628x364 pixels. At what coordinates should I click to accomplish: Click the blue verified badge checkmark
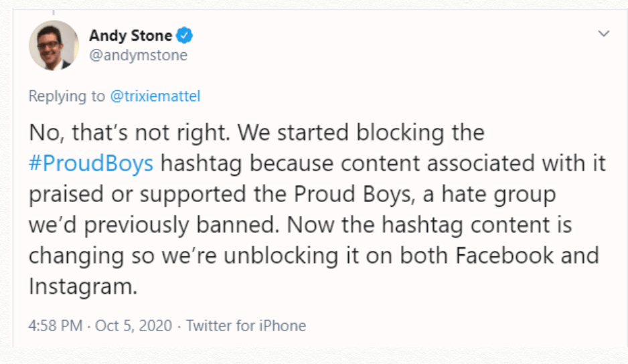pyautogui.click(x=185, y=35)
